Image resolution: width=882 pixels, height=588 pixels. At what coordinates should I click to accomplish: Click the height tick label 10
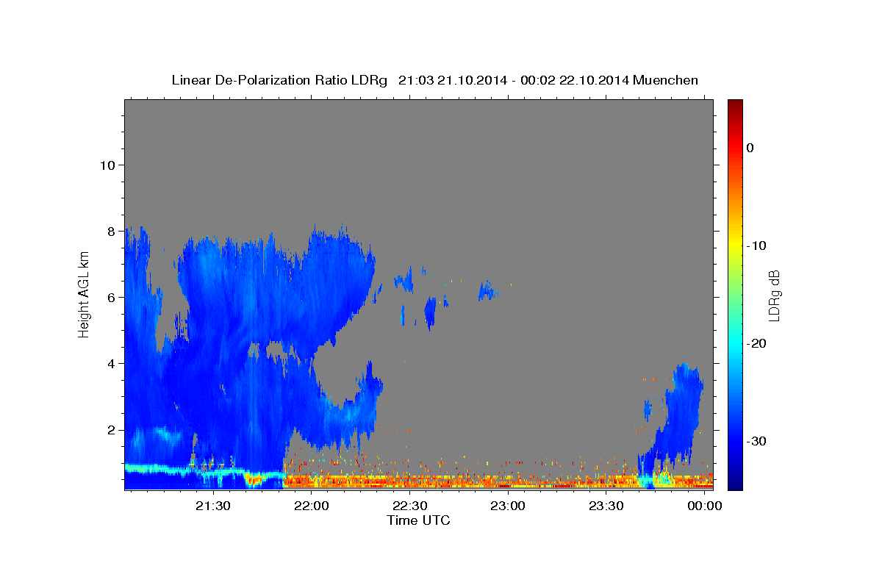point(107,165)
